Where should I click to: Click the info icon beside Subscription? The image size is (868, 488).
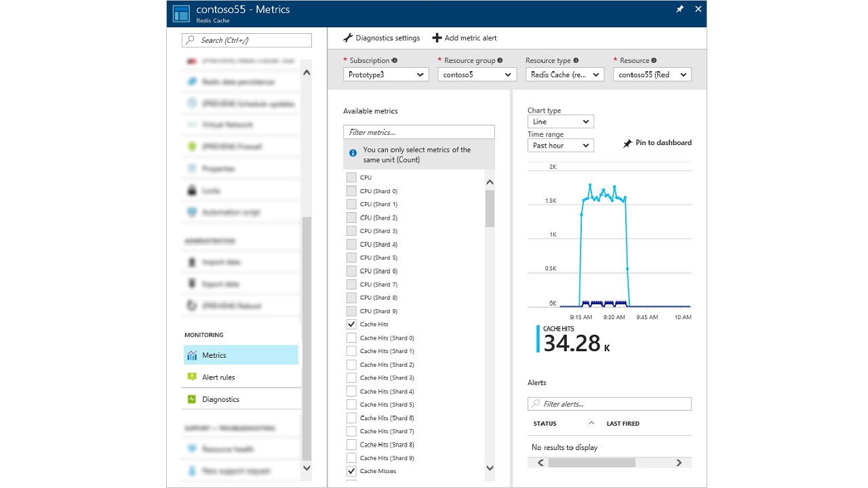(395, 60)
